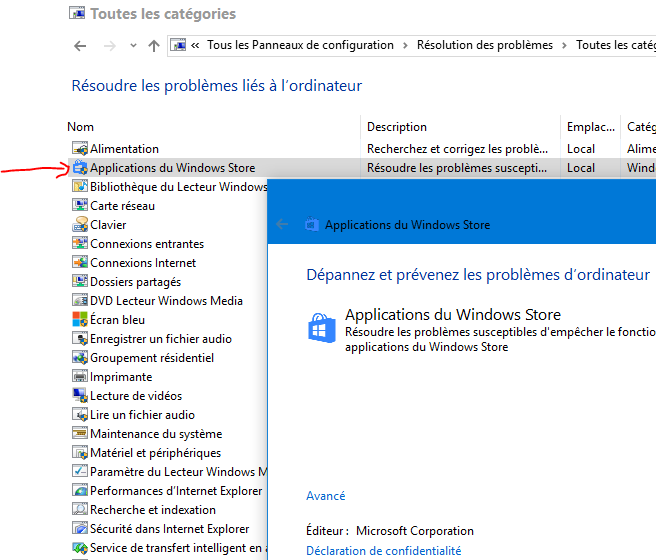Sort by the Nom column header
The height and width of the screenshot is (560, 656).
(x=80, y=127)
